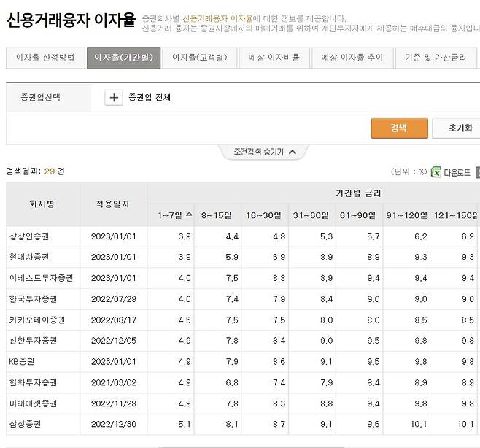The width and height of the screenshot is (480, 448).
Task: Click the 회사명 column header
Action: tap(42, 204)
